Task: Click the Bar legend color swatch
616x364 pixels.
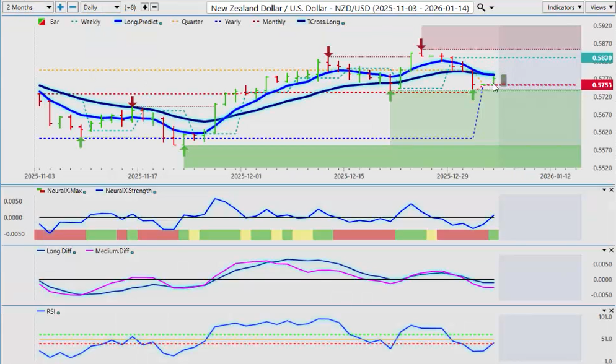Action: [42, 22]
